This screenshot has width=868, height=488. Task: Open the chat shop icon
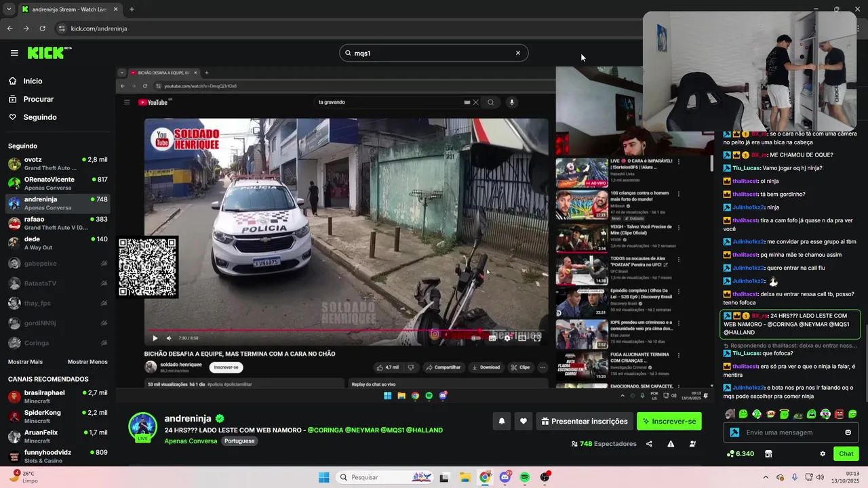[768, 453]
